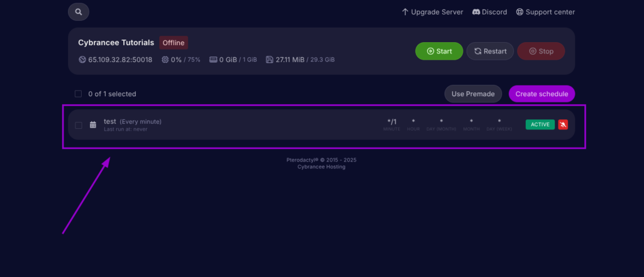Click the ACTIVE status badge
This screenshot has width=644, height=277.
[540, 124]
